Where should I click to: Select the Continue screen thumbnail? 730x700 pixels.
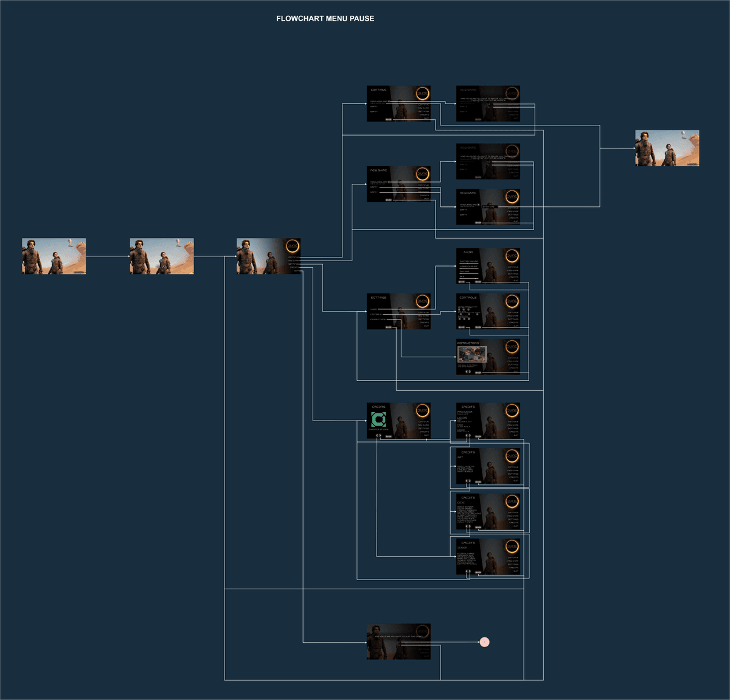click(398, 103)
